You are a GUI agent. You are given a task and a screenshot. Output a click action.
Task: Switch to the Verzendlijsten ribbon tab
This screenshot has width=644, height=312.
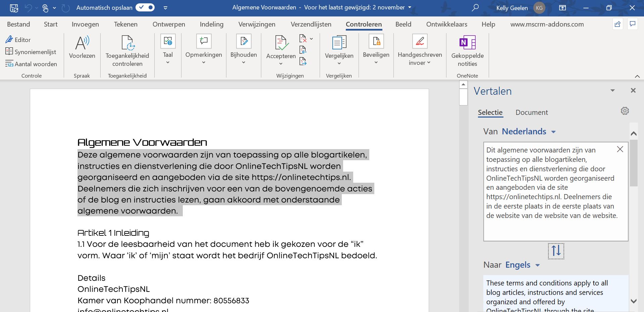tap(311, 24)
